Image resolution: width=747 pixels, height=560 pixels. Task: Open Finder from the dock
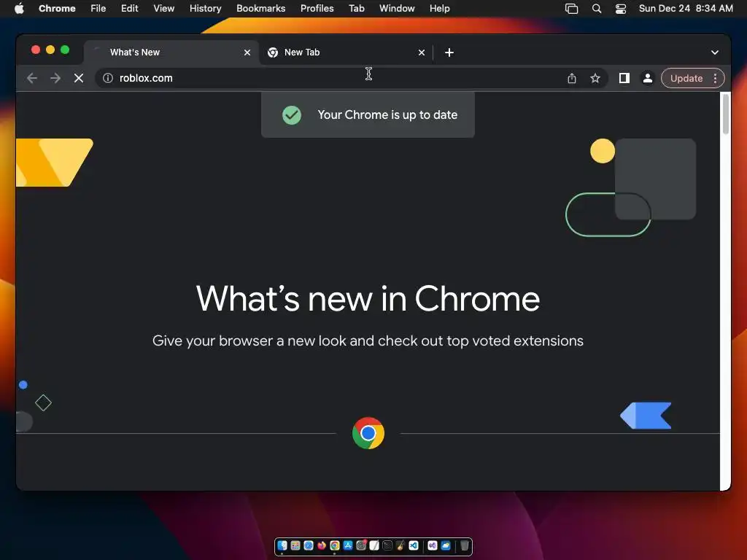click(282, 545)
